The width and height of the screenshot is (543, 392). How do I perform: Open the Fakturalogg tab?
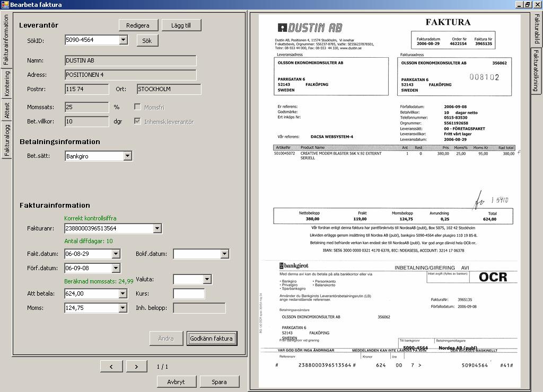[6, 140]
